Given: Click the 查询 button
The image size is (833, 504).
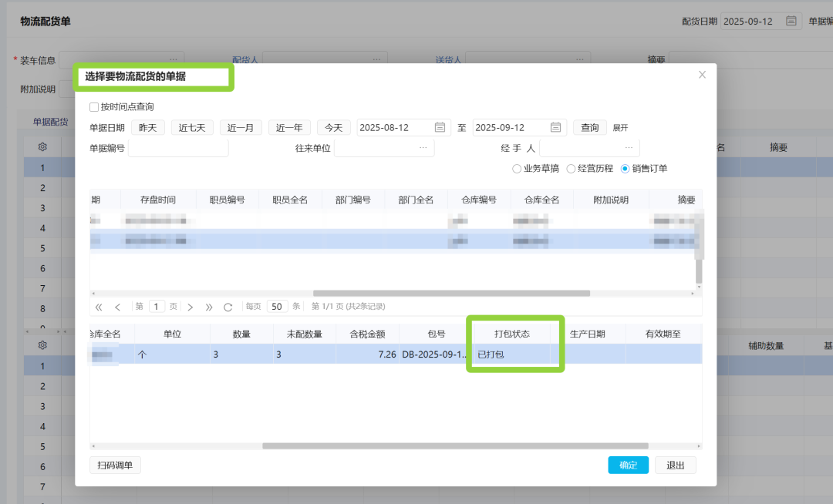Looking at the screenshot, I should point(589,128).
